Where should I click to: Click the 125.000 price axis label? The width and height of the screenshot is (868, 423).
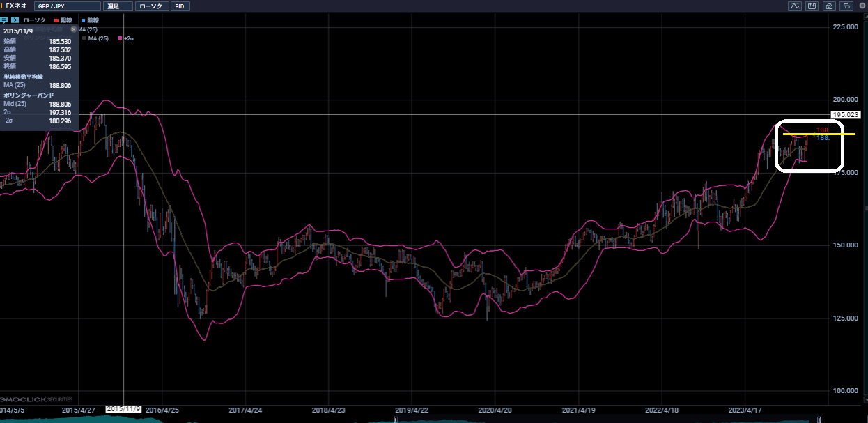point(845,318)
